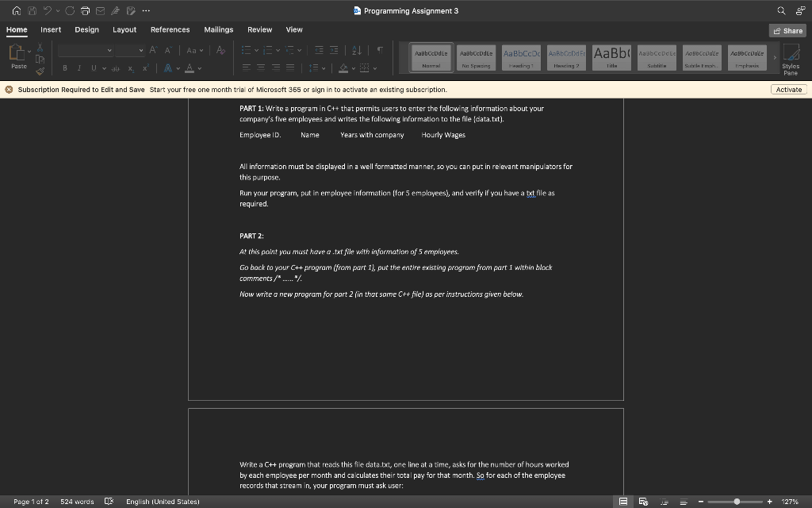Switch to the Mailings ribbon tab
The image size is (812, 508).
coord(218,29)
